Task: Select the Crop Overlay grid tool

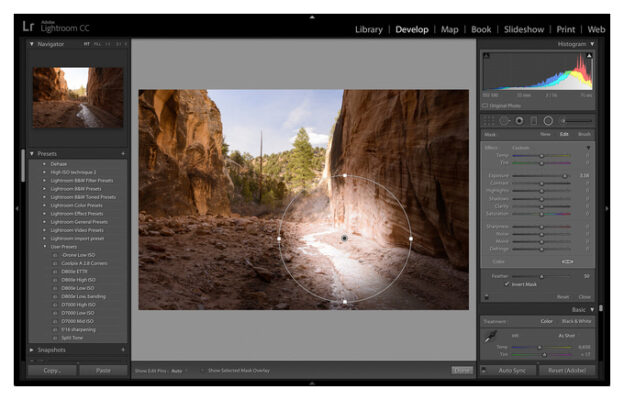Action: point(489,121)
